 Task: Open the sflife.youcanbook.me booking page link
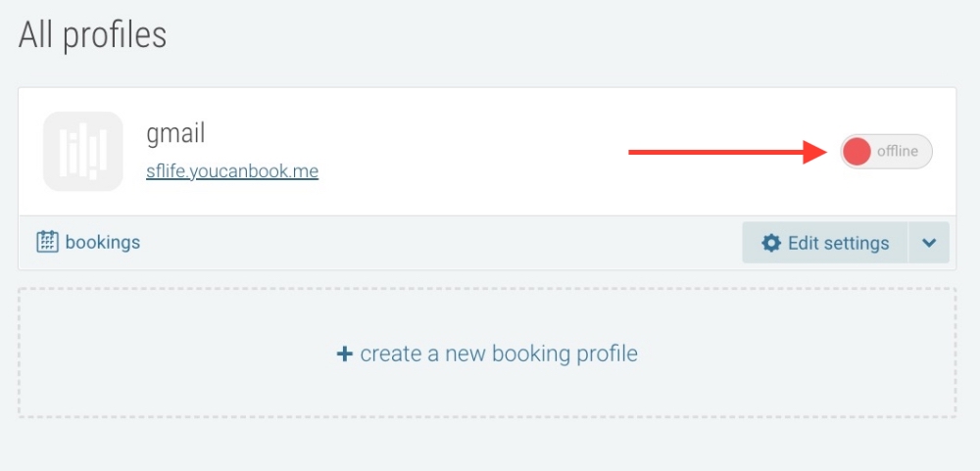pyautogui.click(x=232, y=171)
